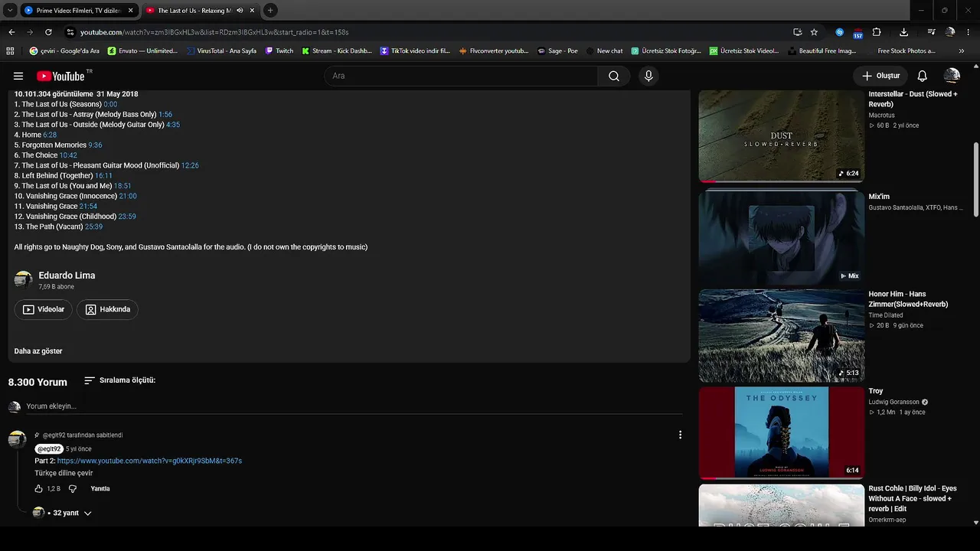Open the browser downloads icon
980x551 pixels.
[903, 32]
